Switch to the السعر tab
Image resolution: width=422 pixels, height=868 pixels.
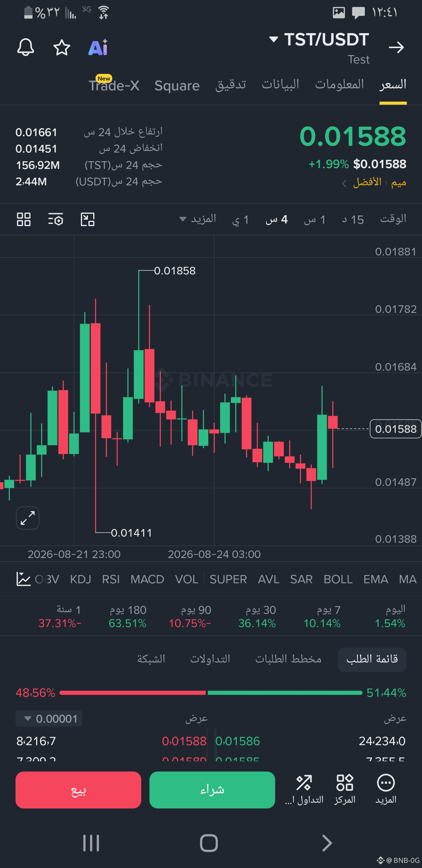393,85
